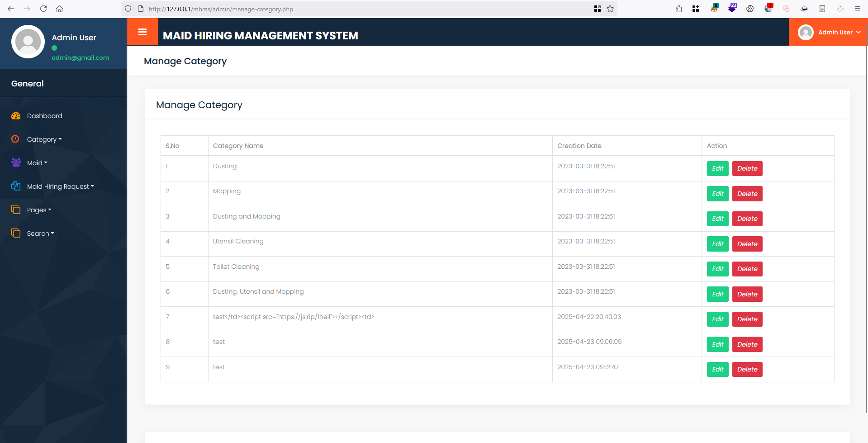This screenshot has width=868, height=443.
Task: Click the small avatar in top-right header
Action: 806,32
